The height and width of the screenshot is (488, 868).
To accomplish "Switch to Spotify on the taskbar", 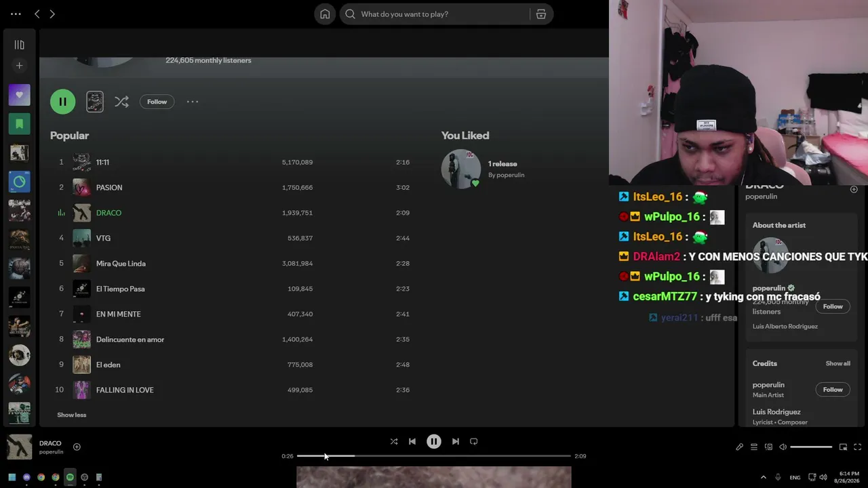I will pyautogui.click(x=70, y=477).
